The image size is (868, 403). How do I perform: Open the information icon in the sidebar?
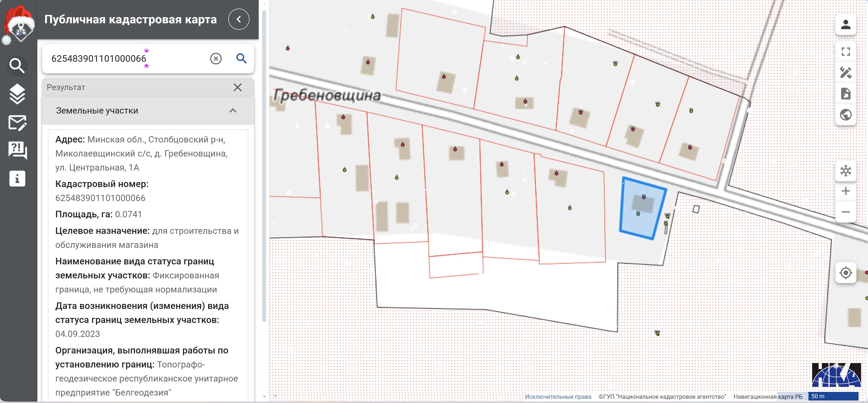click(x=17, y=178)
